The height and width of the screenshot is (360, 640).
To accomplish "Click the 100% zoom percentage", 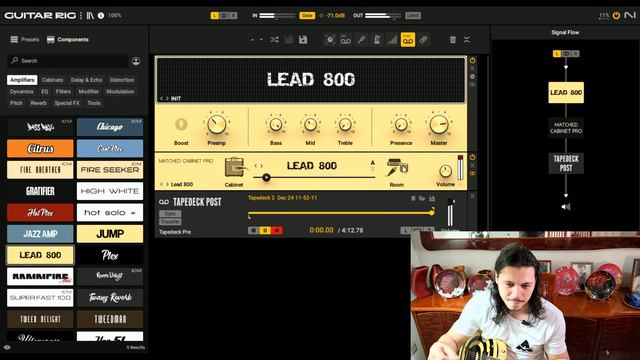I will pos(115,16).
